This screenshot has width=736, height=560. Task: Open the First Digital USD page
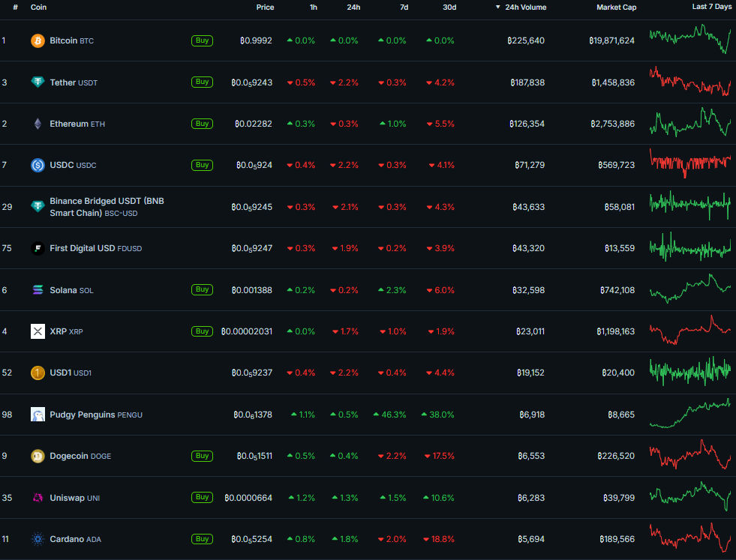pos(96,248)
